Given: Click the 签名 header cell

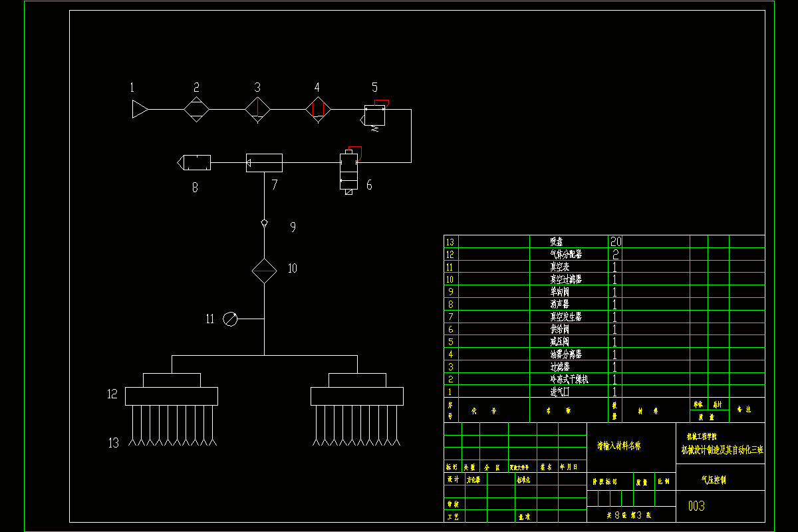Looking at the screenshot, I should point(547,467).
